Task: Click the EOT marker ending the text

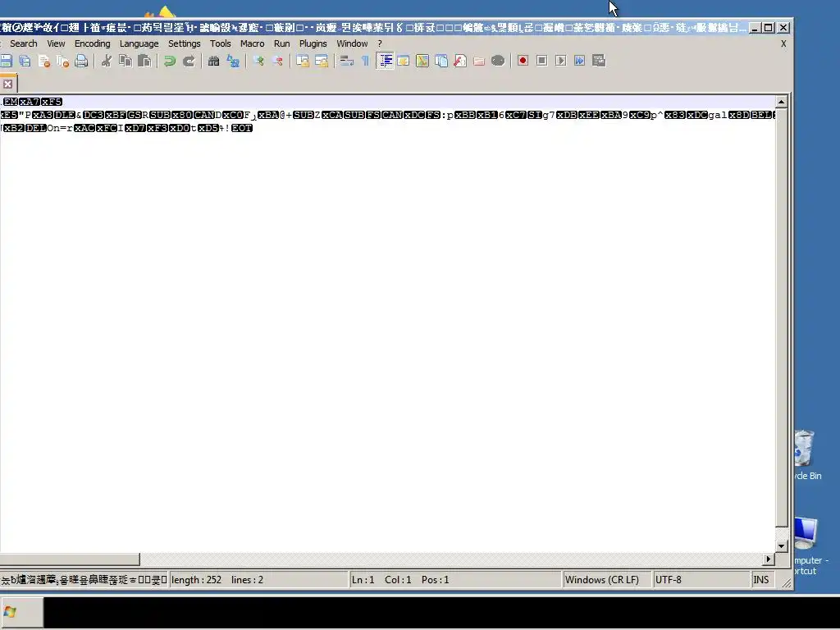Action: pos(242,128)
